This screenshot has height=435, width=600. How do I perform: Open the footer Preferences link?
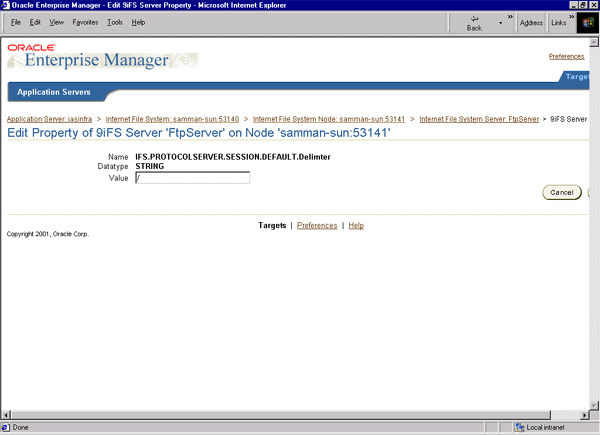(317, 225)
